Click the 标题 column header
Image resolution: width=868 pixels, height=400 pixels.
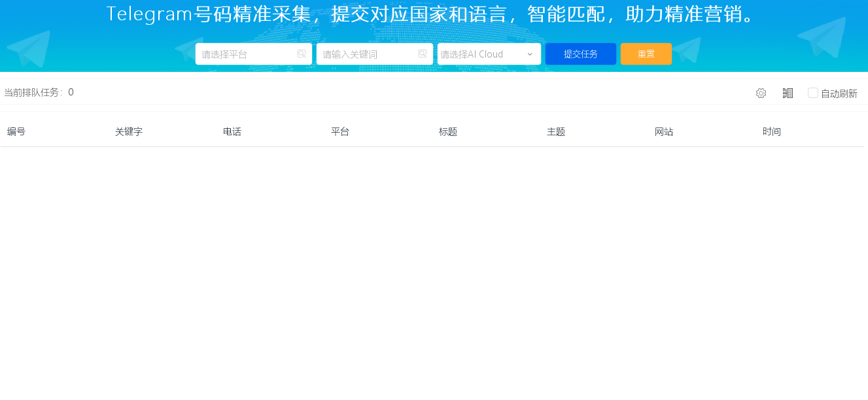tap(448, 131)
